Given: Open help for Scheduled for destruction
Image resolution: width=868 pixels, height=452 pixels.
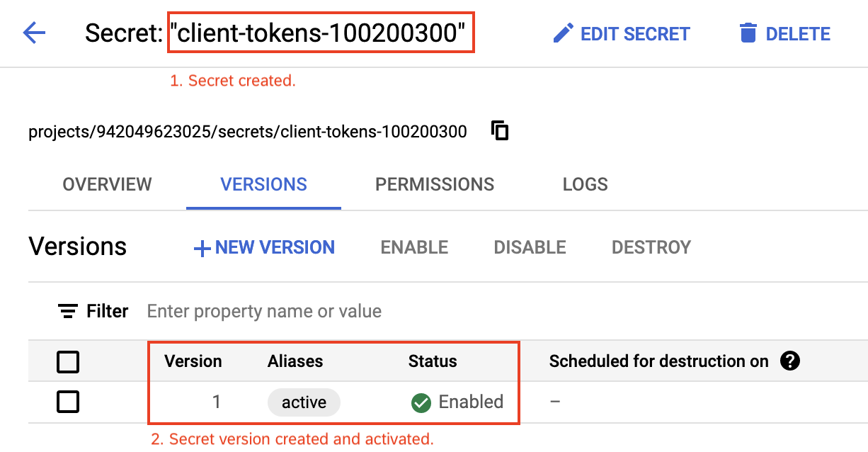Looking at the screenshot, I should point(789,361).
